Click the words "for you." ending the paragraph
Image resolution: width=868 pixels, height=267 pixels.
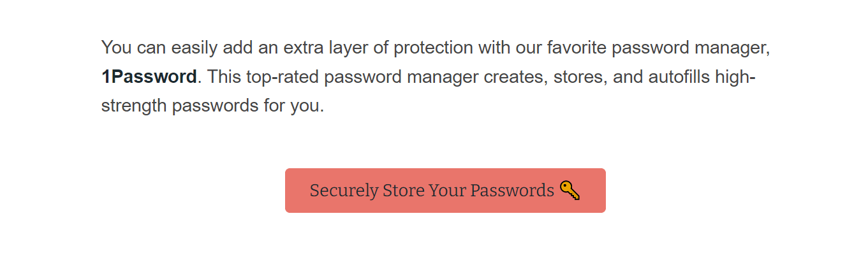pos(293,105)
